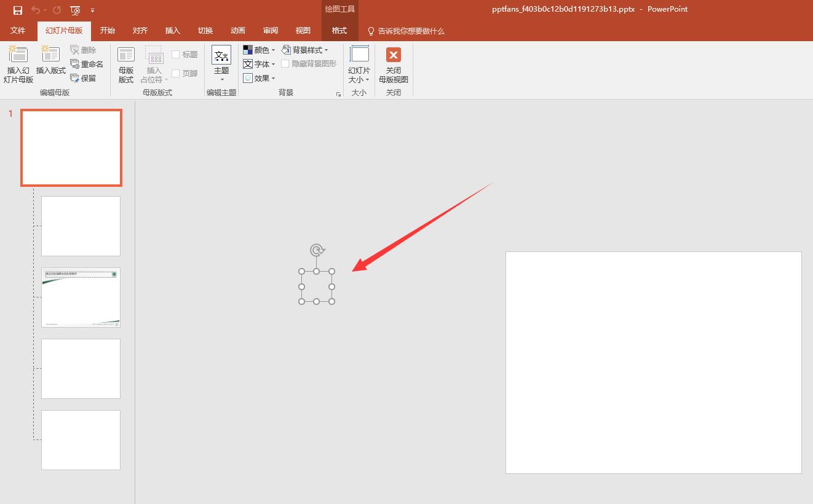Switch to the Format tab
The width and height of the screenshot is (813, 504).
click(339, 31)
